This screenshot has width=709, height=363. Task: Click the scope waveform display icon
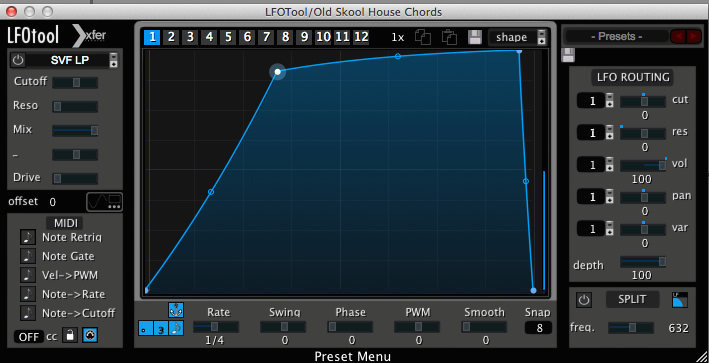104,202
